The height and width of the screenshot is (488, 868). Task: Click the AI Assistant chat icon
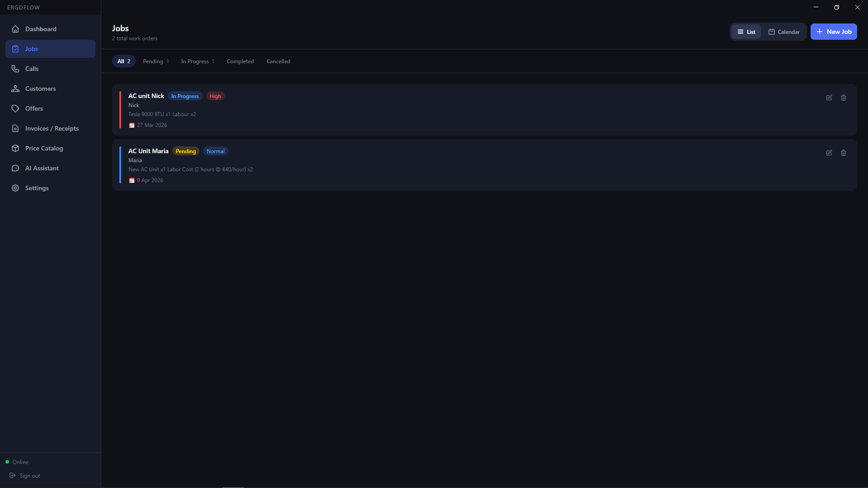(x=15, y=168)
